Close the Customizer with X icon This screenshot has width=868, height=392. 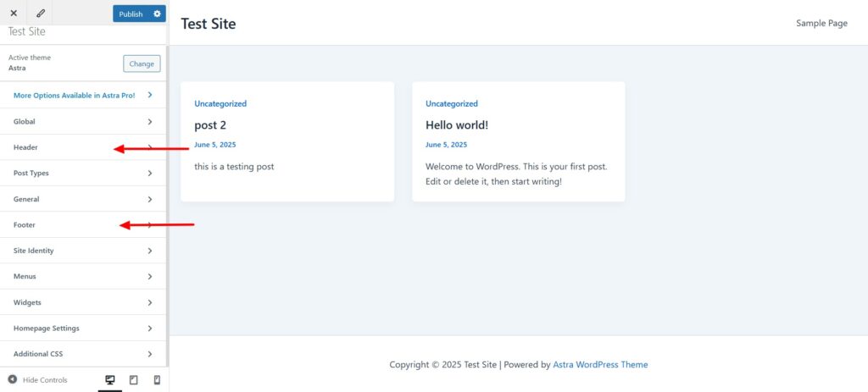click(x=14, y=14)
